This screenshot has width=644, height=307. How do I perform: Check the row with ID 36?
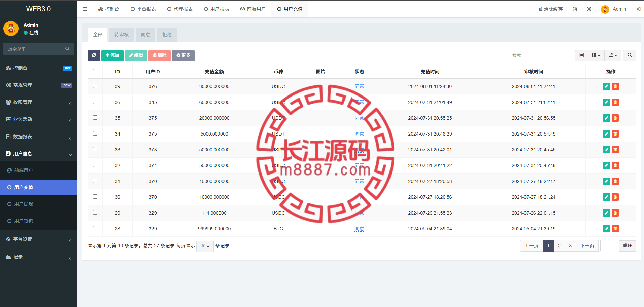95,102
